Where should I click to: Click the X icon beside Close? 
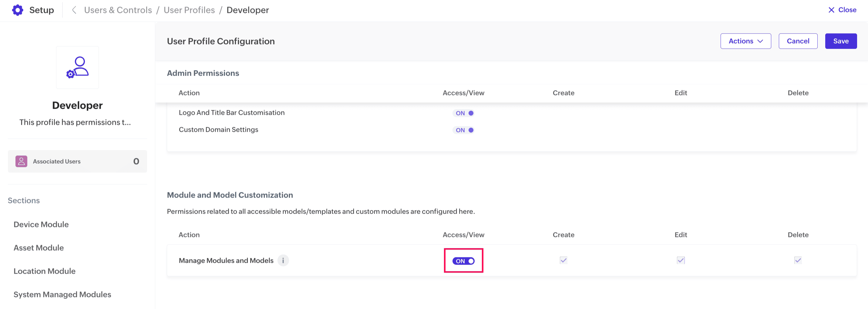[x=831, y=10]
